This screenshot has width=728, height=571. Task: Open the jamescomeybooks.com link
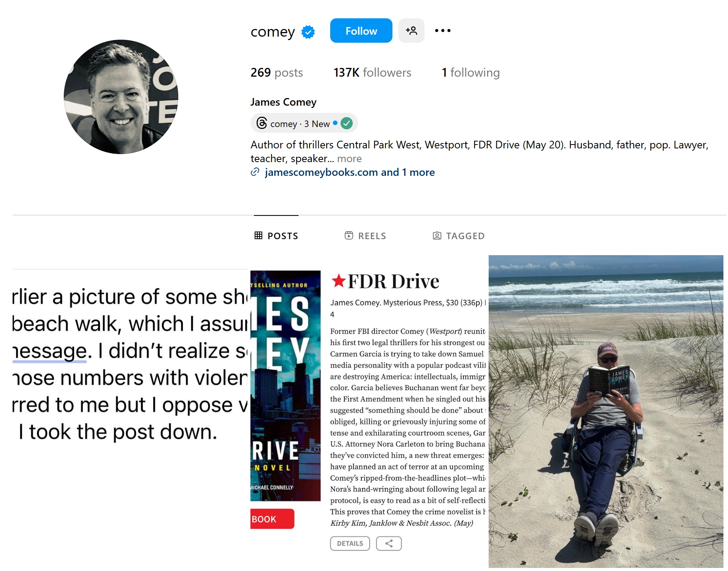[321, 172]
